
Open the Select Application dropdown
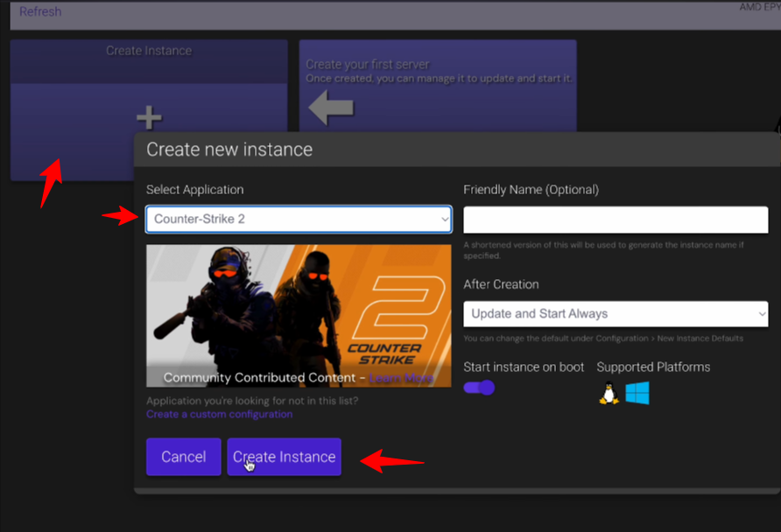click(298, 219)
